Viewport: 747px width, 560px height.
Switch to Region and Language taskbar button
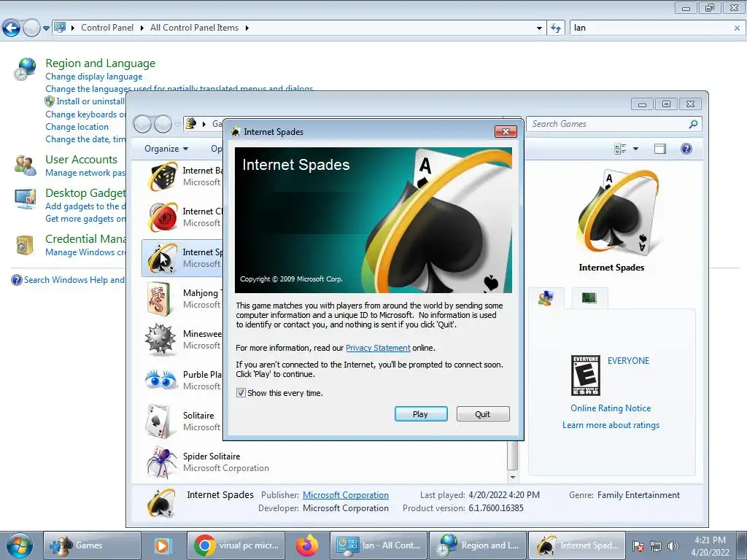(x=478, y=545)
